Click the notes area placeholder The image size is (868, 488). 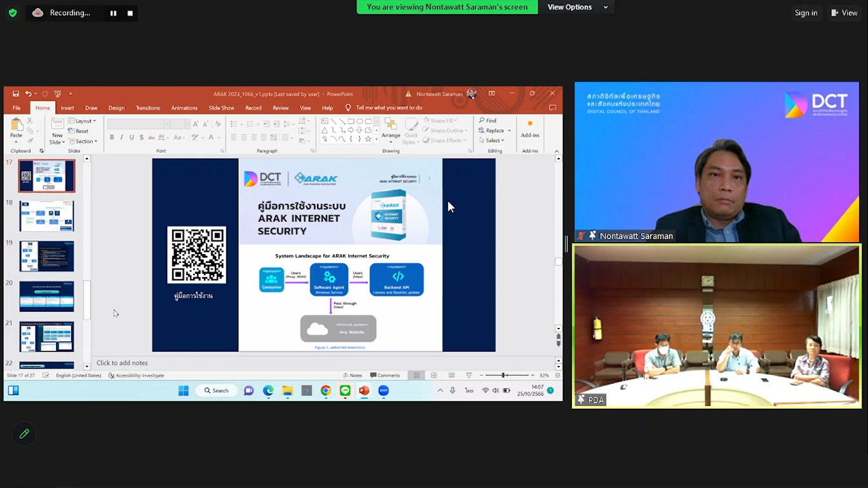tap(122, 363)
